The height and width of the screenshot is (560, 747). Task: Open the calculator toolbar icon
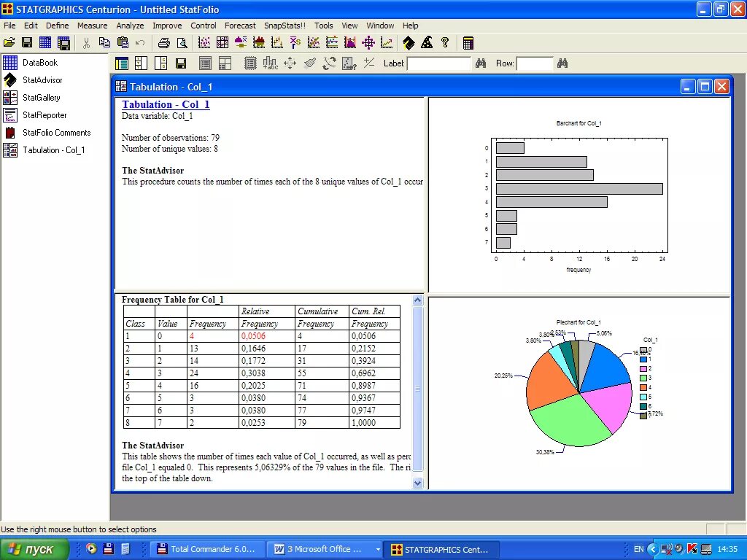pyautogui.click(x=468, y=43)
